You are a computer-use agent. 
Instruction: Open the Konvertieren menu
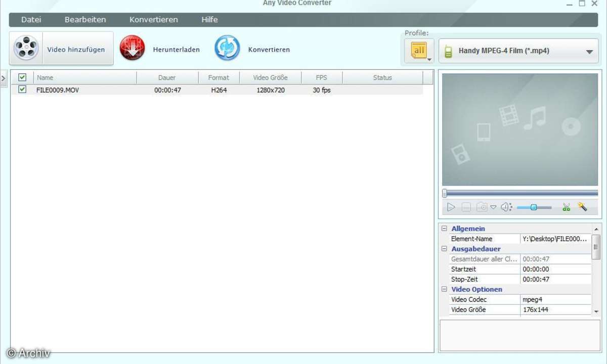click(154, 20)
